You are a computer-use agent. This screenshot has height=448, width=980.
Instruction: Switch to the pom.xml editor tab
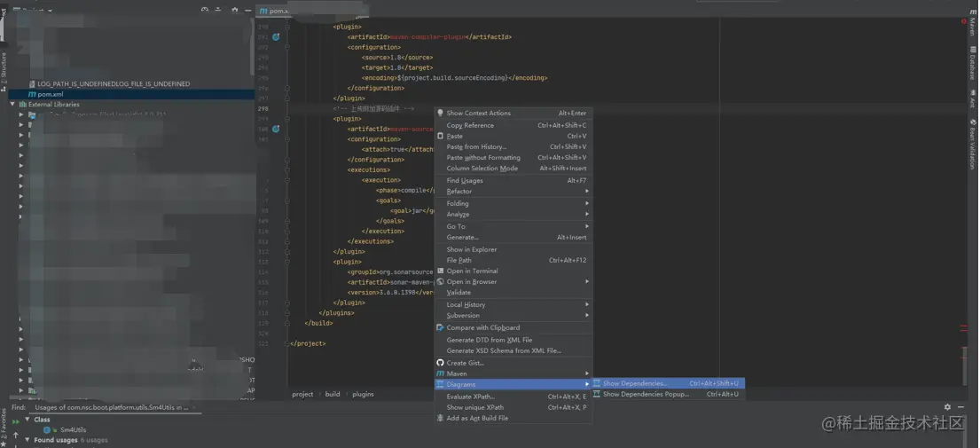tap(278, 11)
